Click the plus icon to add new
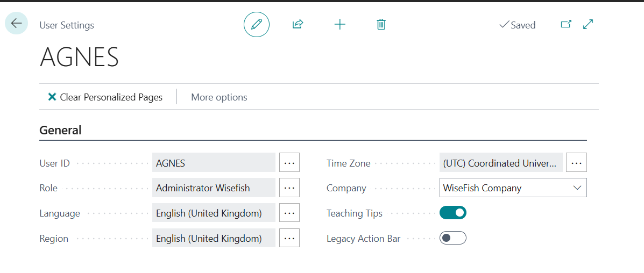 340,24
